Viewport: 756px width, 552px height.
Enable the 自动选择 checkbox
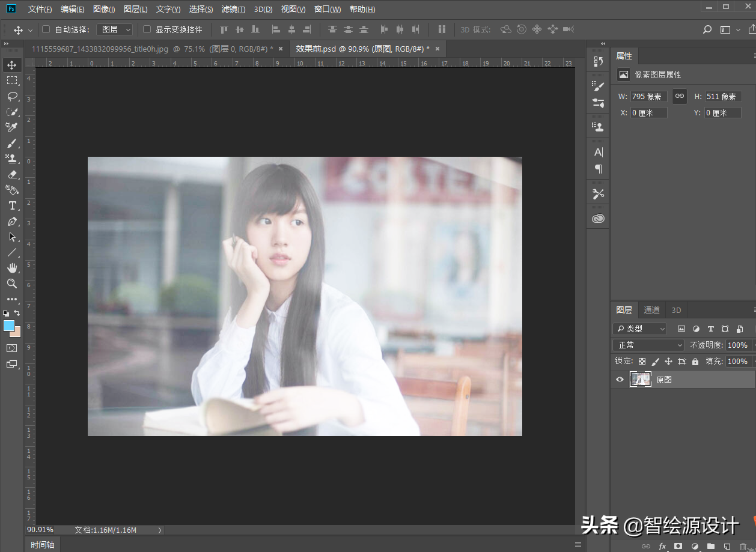46,29
